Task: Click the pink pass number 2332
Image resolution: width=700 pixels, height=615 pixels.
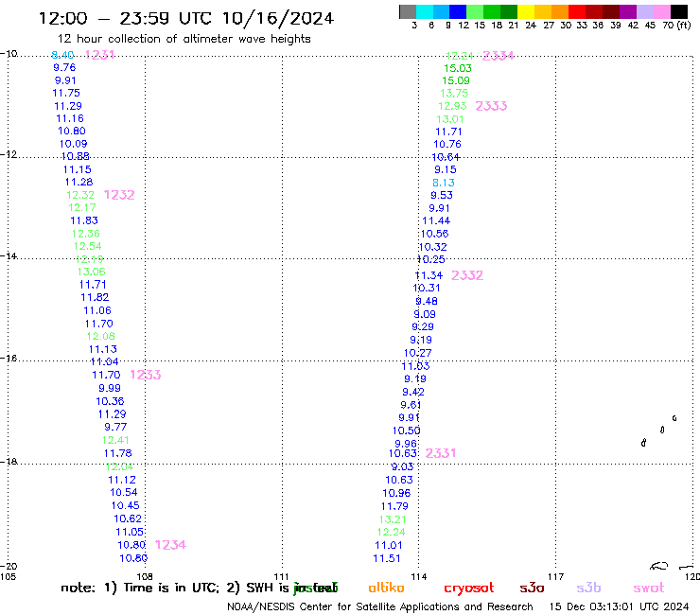Action: pyautogui.click(x=467, y=275)
